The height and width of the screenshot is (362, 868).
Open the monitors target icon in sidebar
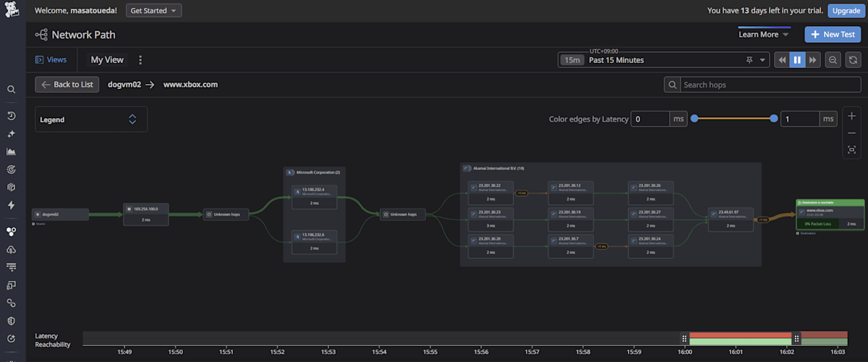click(x=11, y=169)
